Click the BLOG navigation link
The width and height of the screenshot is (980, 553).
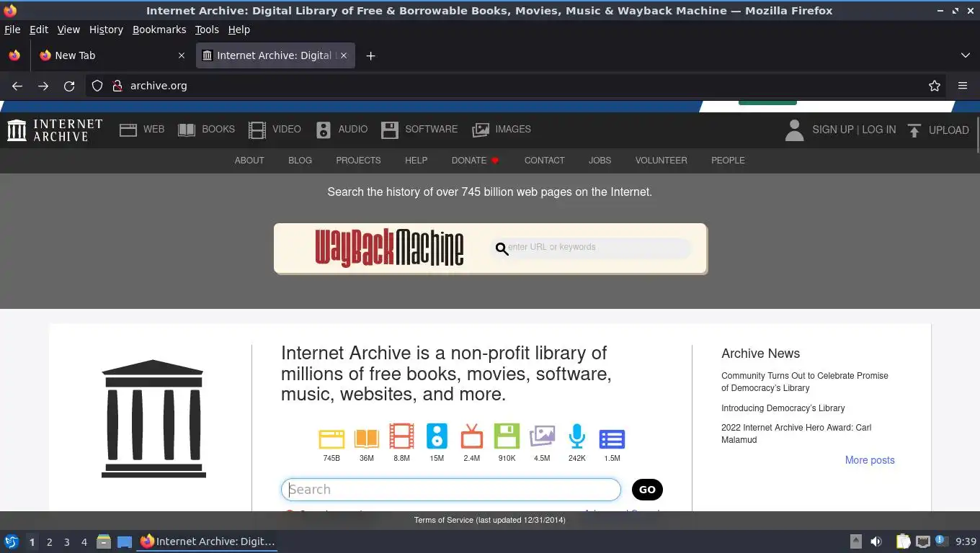(x=300, y=161)
